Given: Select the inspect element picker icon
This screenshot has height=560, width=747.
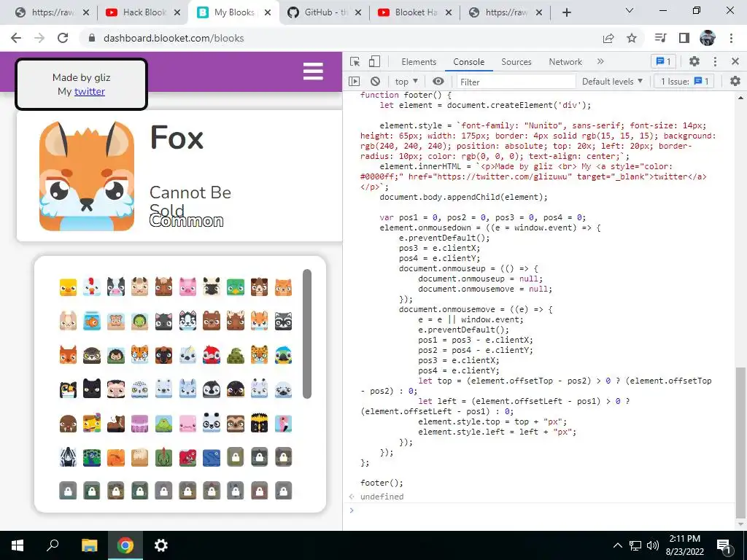Looking at the screenshot, I should (355, 62).
